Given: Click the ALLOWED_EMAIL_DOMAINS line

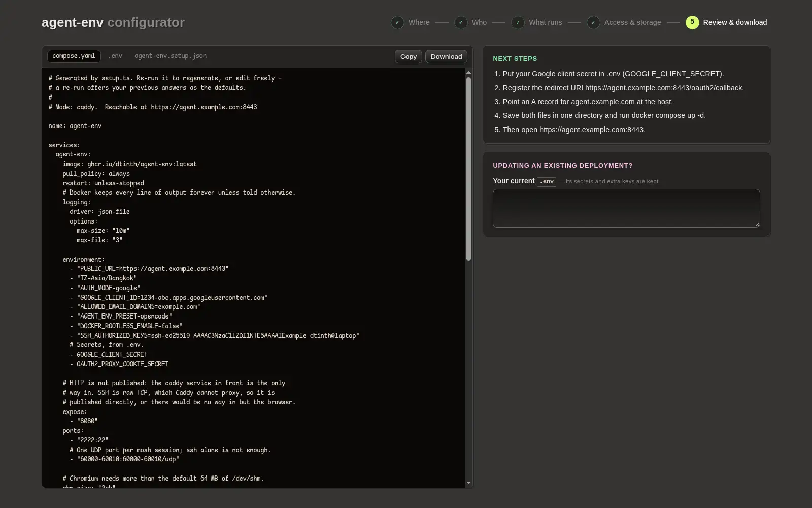Looking at the screenshot, I should 135,307.
